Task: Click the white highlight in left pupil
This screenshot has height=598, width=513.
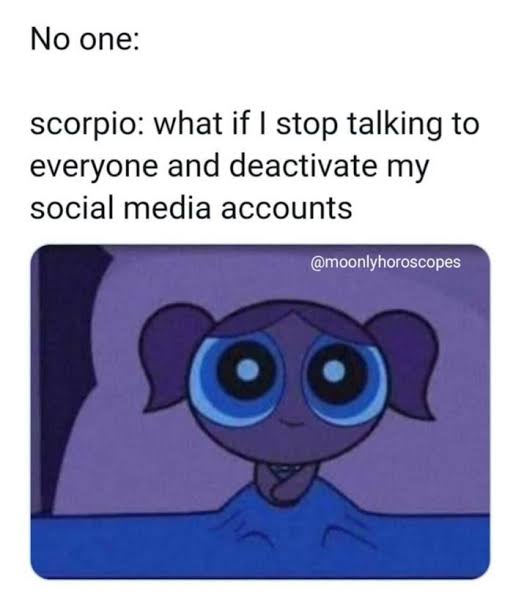Action: (248, 370)
